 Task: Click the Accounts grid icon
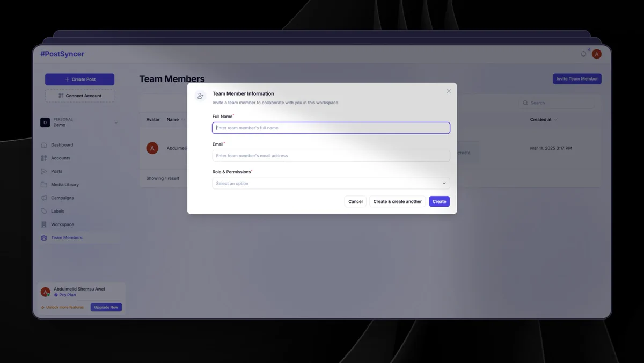pyautogui.click(x=44, y=158)
